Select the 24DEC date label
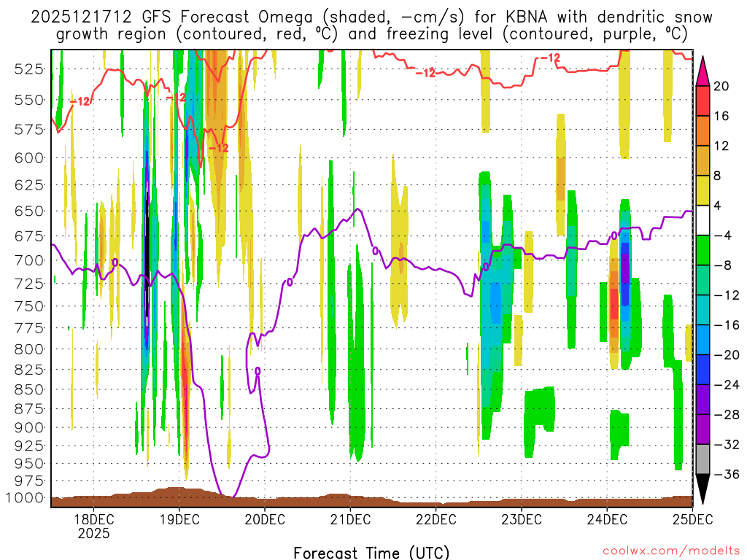Screen dimensions: 747x560 click(607, 518)
